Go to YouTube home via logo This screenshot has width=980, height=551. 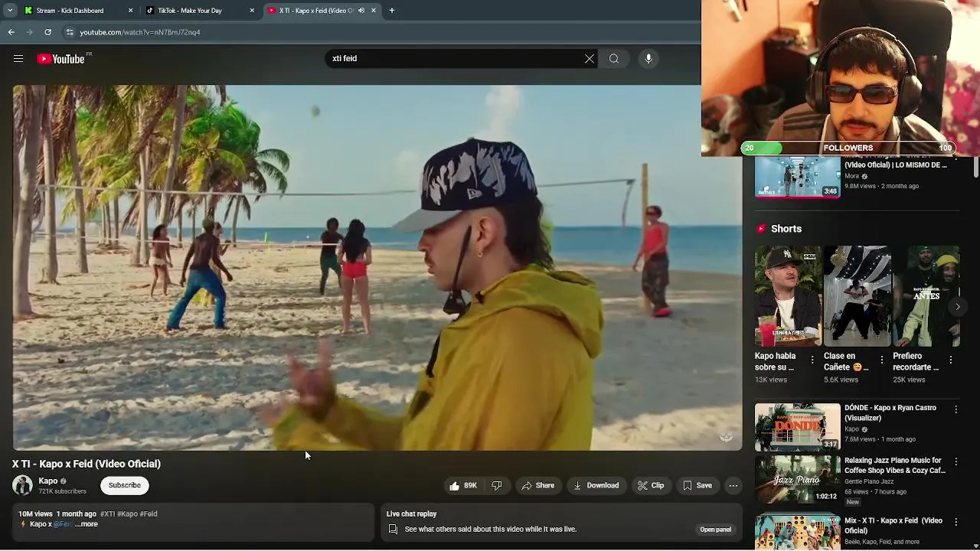(x=60, y=59)
